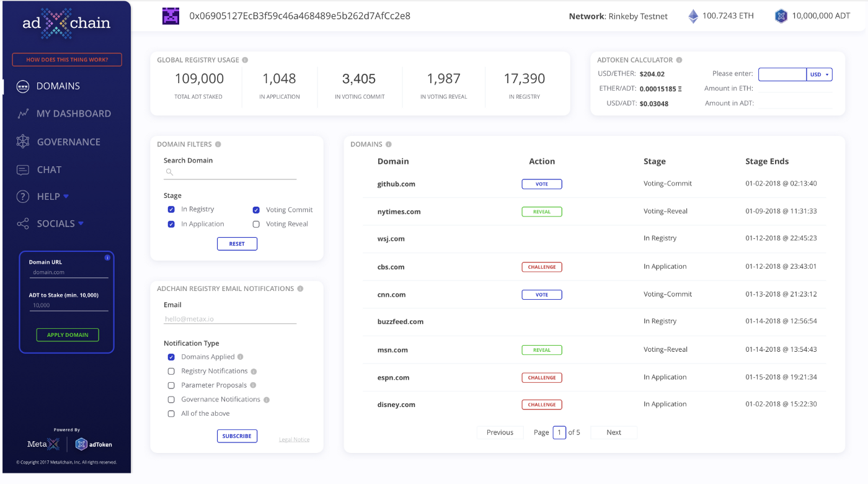Screen dimensions: 868x484
Task: Click the Search Domain input field
Action: click(x=230, y=173)
